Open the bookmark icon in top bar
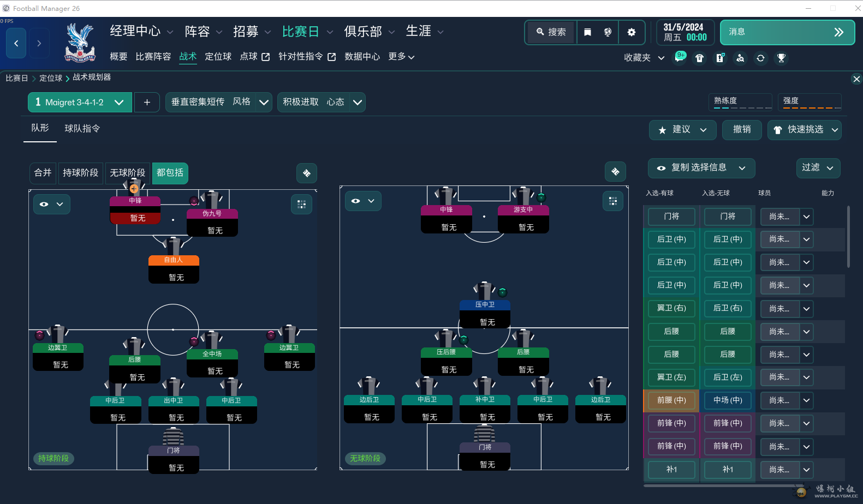 pos(587,32)
